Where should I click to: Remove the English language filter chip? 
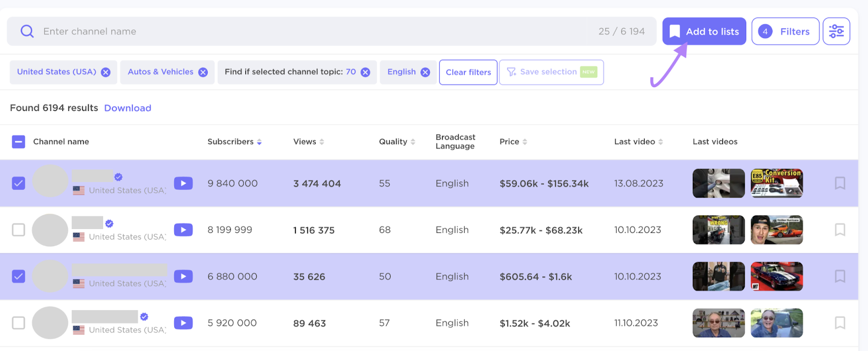tap(425, 72)
